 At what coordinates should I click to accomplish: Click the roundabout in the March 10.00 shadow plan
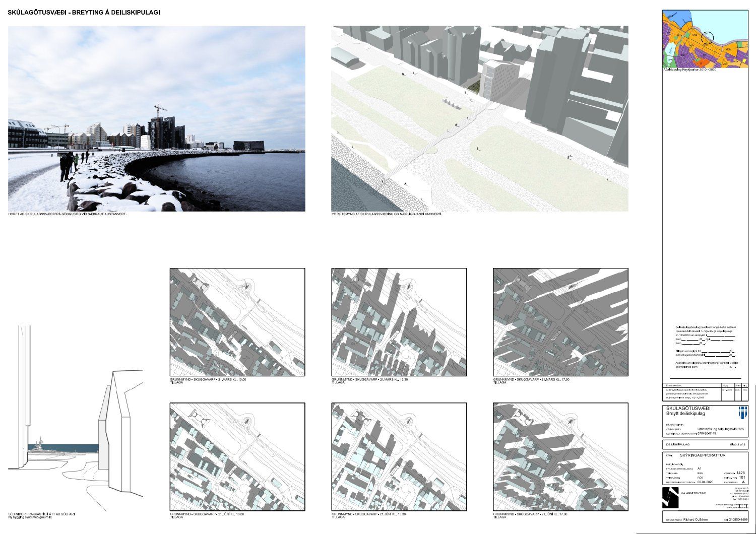(247, 285)
